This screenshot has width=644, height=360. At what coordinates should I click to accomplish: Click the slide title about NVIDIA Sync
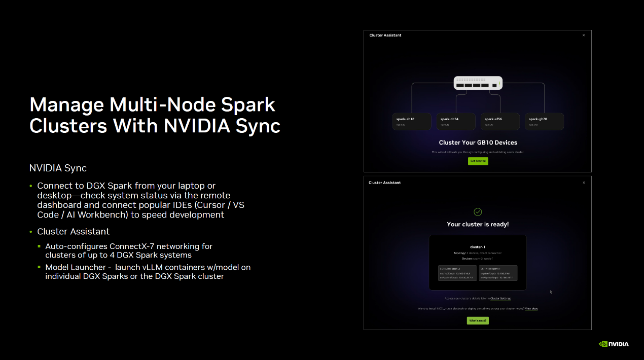155,115
